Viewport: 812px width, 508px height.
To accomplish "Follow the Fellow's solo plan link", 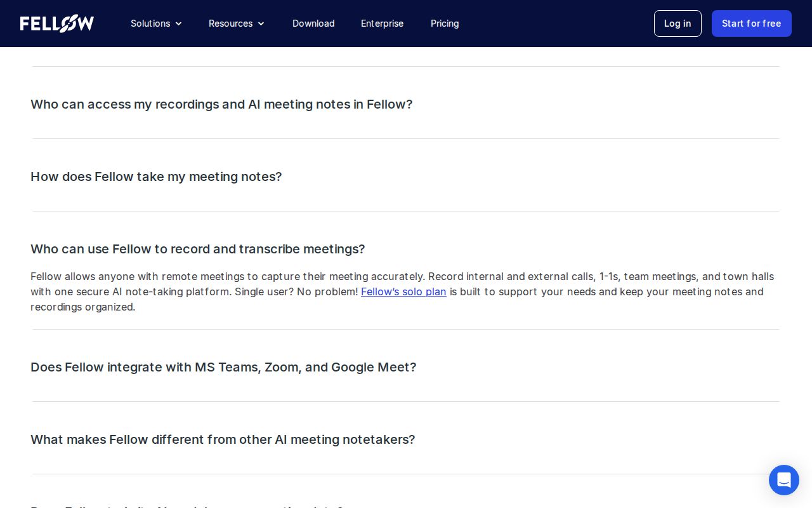I will (403, 291).
